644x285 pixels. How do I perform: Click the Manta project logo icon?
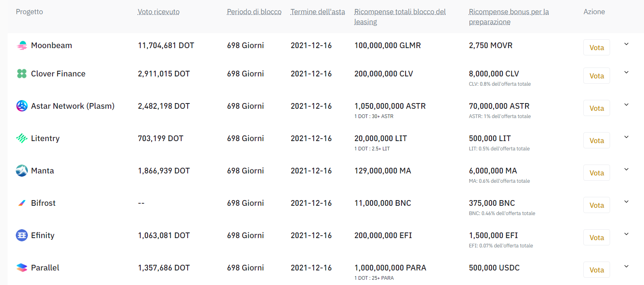[22, 171]
